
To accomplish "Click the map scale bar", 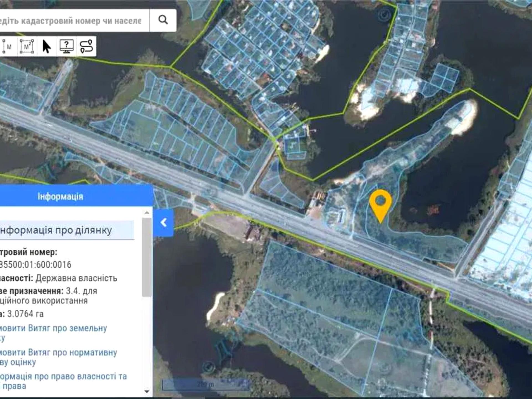I will tap(206, 385).
